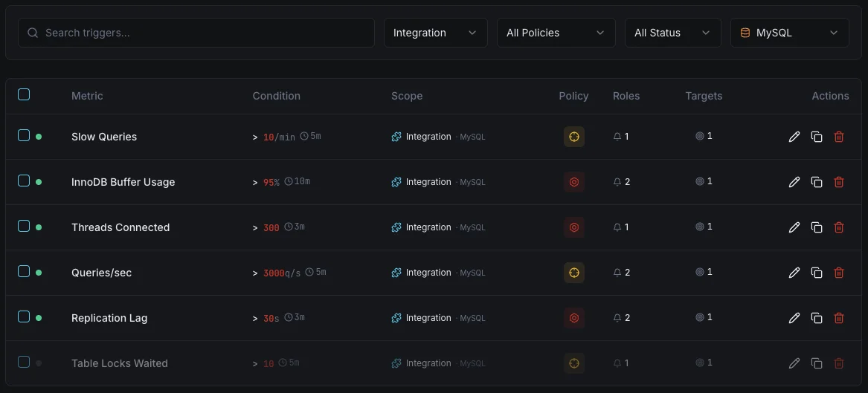Edit the Slow Queries trigger

(794, 137)
